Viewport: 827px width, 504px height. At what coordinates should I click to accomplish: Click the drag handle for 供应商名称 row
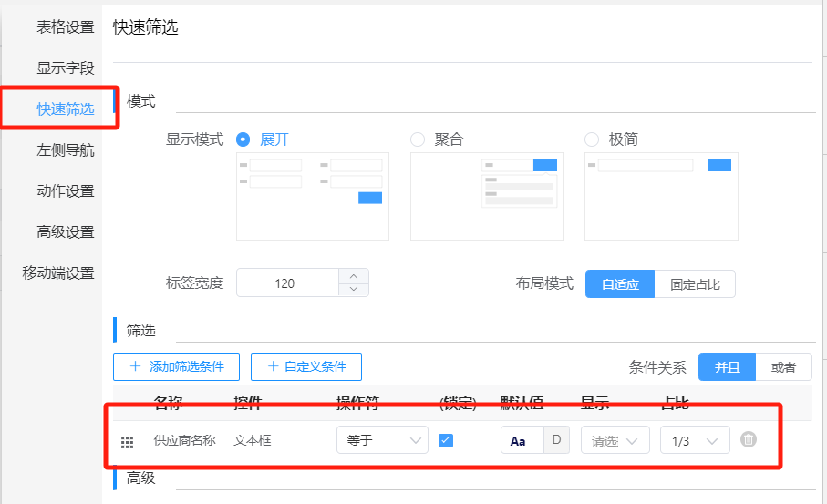point(128,441)
